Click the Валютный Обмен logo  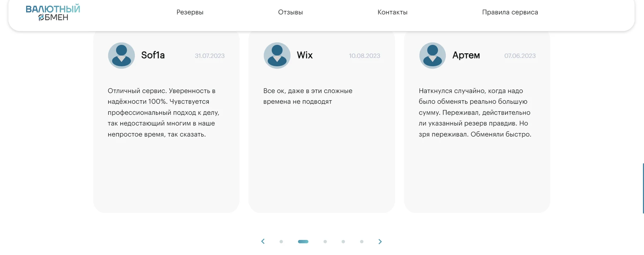(x=53, y=13)
